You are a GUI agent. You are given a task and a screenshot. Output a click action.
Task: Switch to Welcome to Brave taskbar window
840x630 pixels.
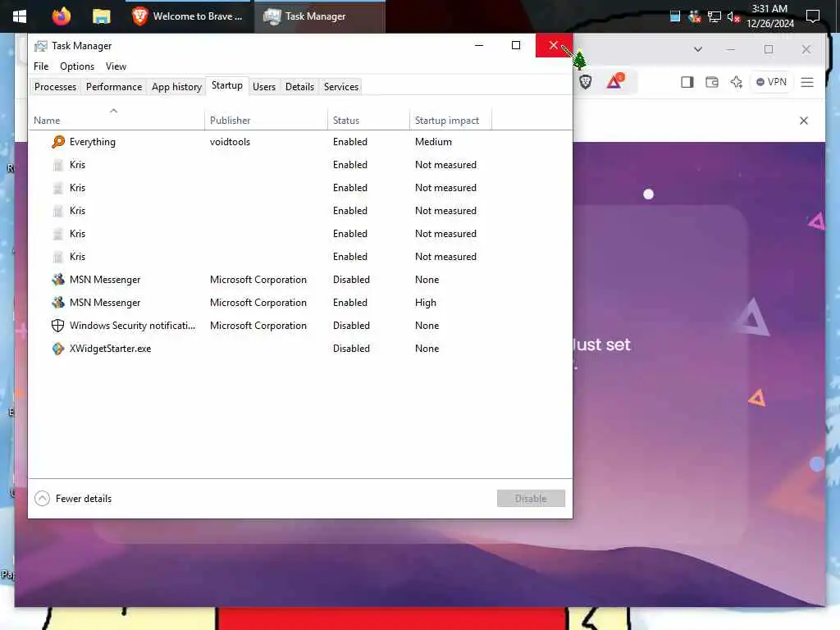pyautogui.click(x=189, y=16)
